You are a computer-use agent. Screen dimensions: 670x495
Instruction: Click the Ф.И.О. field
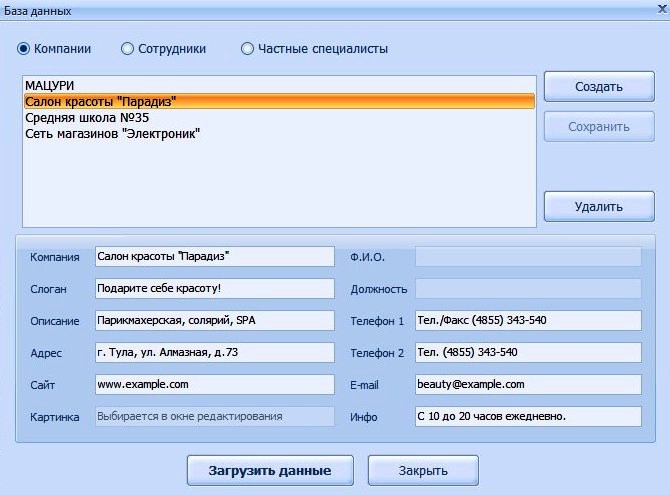[x=528, y=256]
